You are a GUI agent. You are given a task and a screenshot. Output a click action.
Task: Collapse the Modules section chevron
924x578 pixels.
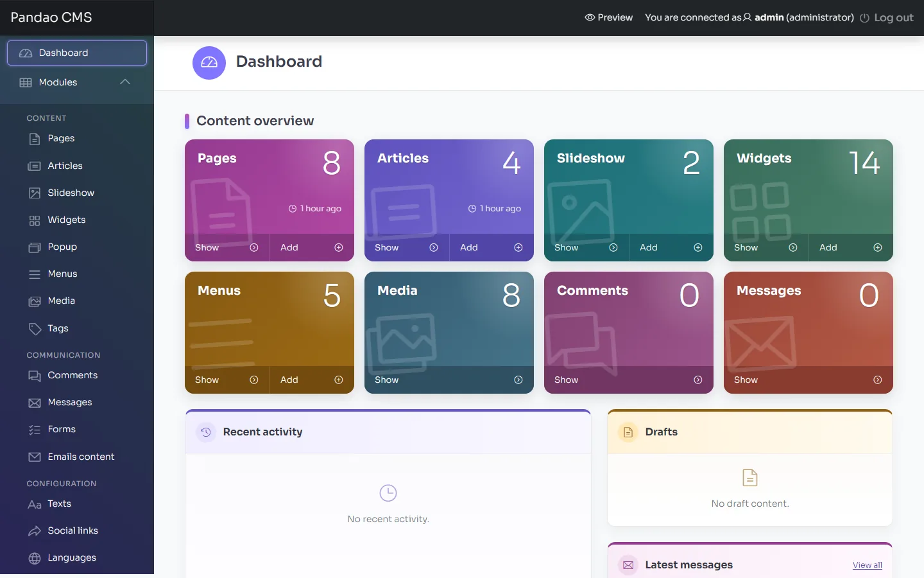125,82
